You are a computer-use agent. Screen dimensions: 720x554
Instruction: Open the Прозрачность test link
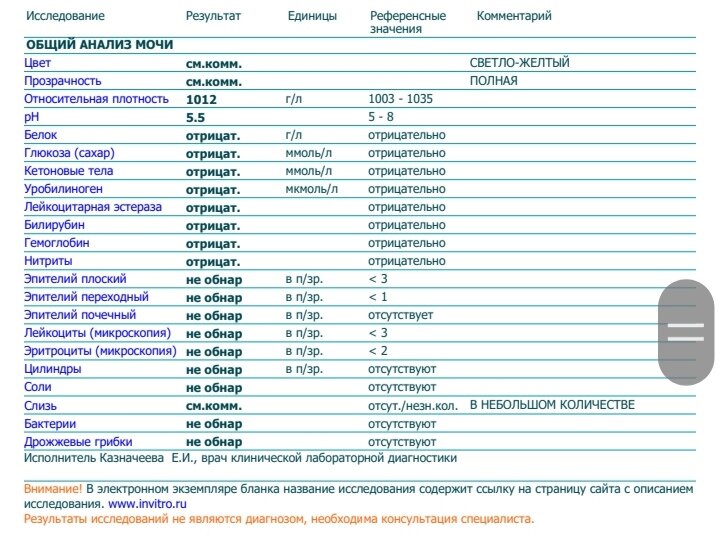pyautogui.click(x=62, y=81)
